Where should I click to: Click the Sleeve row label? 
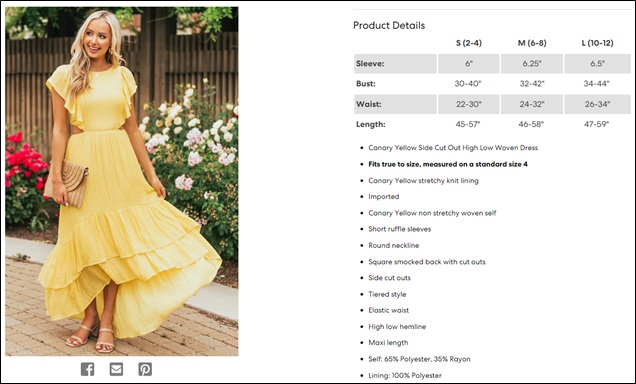pos(395,64)
